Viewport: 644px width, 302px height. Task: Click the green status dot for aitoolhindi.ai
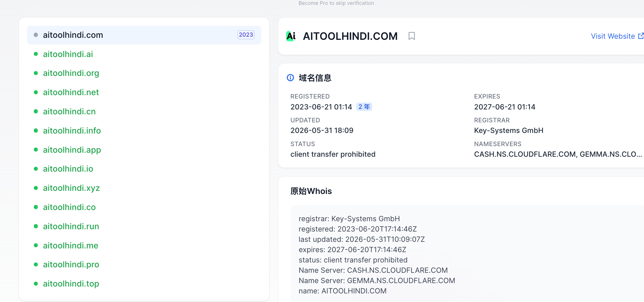(x=36, y=54)
